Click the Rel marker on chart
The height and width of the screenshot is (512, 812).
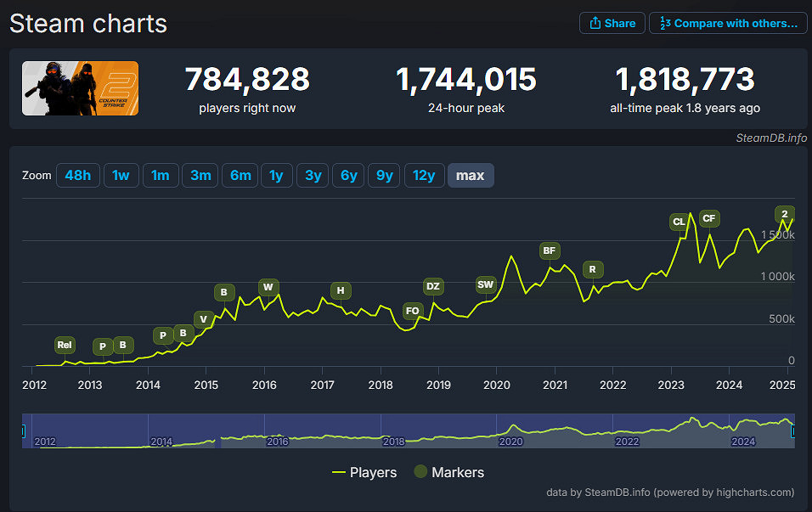(x=65, y=345)
